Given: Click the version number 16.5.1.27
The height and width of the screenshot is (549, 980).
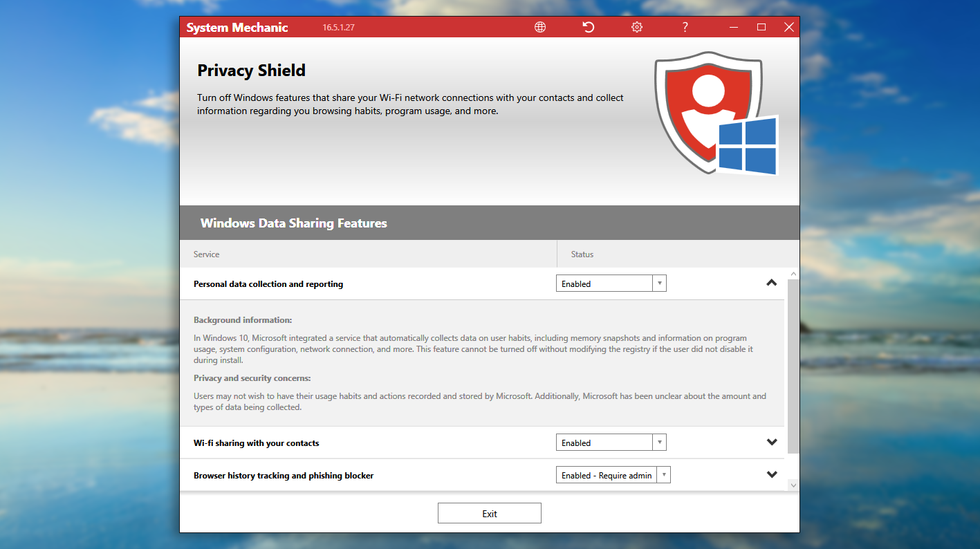Looking at the screenshot, I should [338, 28].
